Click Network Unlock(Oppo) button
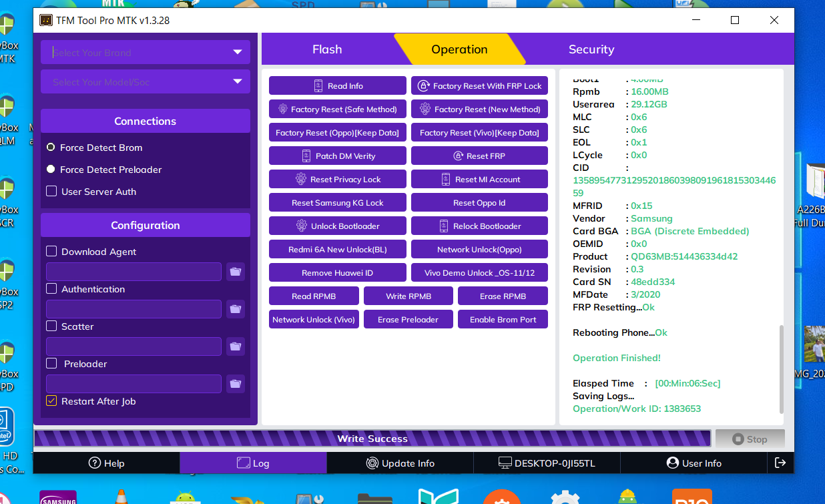The image size is (825, 504). (x=479, y=250)
